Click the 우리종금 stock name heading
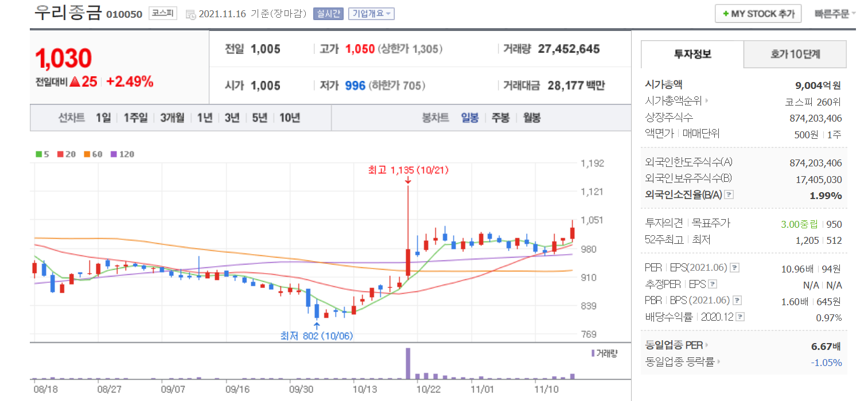The width and height of the screenshot is (868, 401). [68, 13]
